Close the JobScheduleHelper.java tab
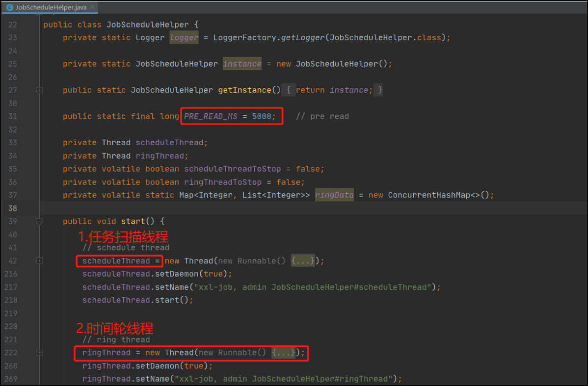The image size is (588, 386). [x=92, y=7]
